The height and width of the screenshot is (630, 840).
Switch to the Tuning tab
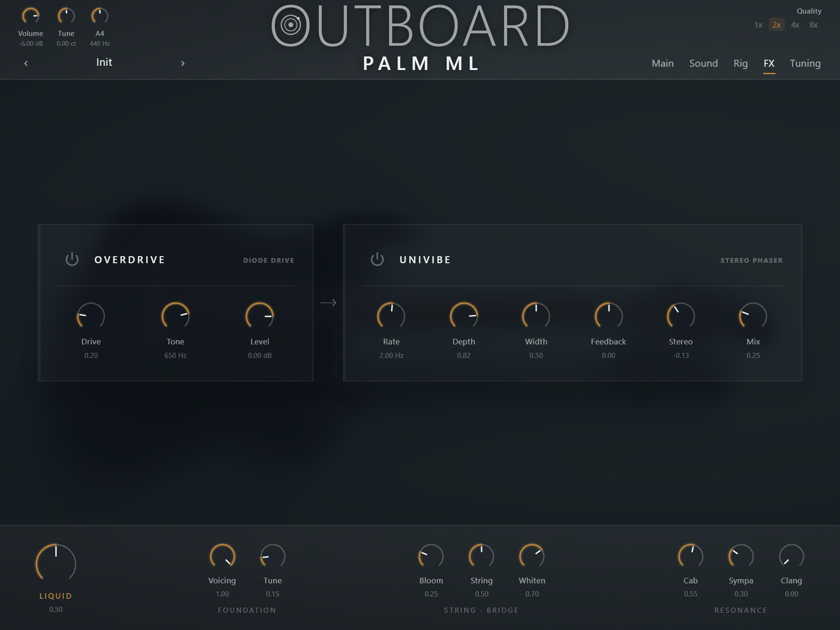805,63
